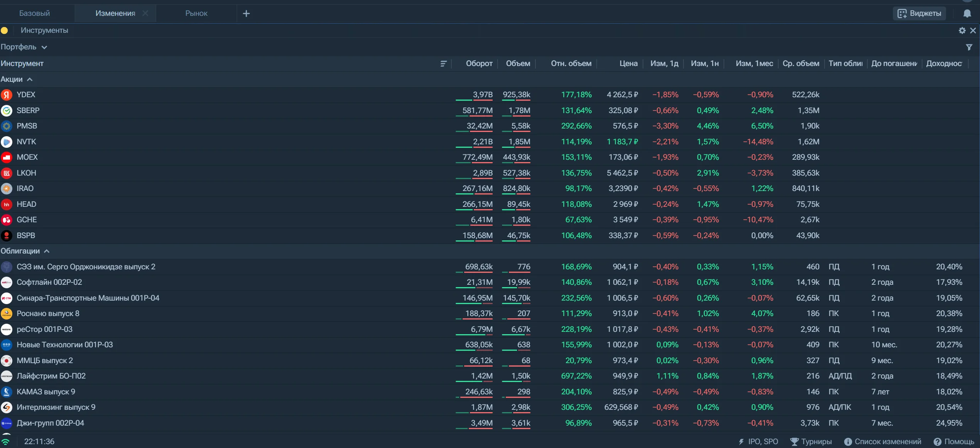This screenshot has height=448, width=980.
Task: Click the реСтор 001Р-03 bond logo
Action: pos(7,330)
